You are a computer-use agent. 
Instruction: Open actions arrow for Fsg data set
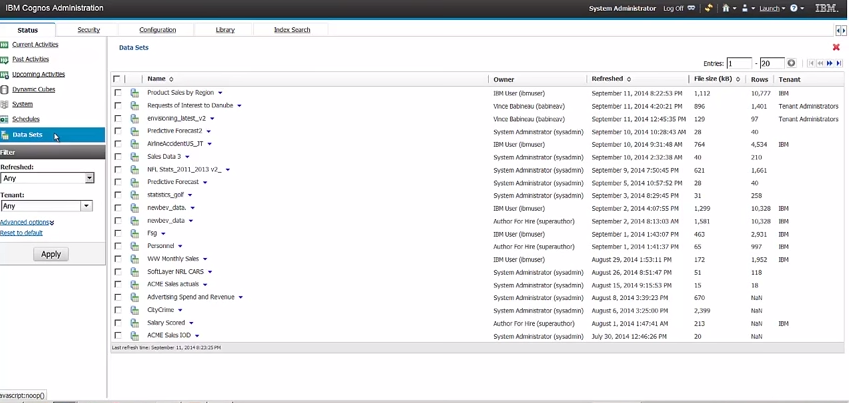pos(163,234)
